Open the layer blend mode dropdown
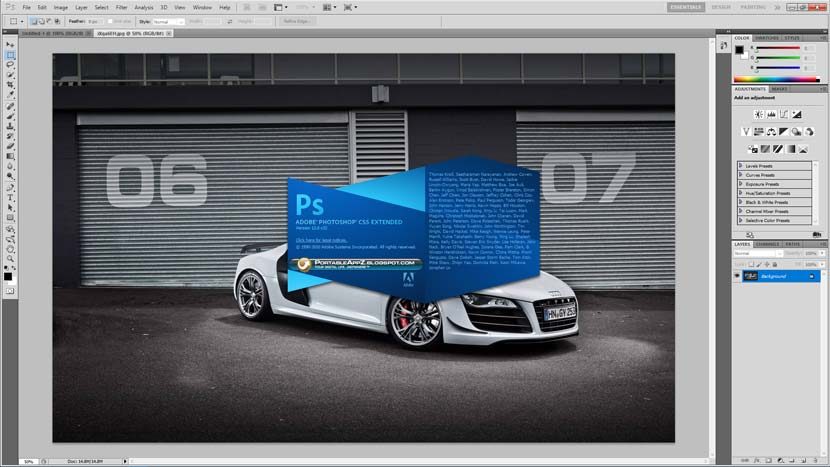 pyautogui.click(x=758, y=254)
